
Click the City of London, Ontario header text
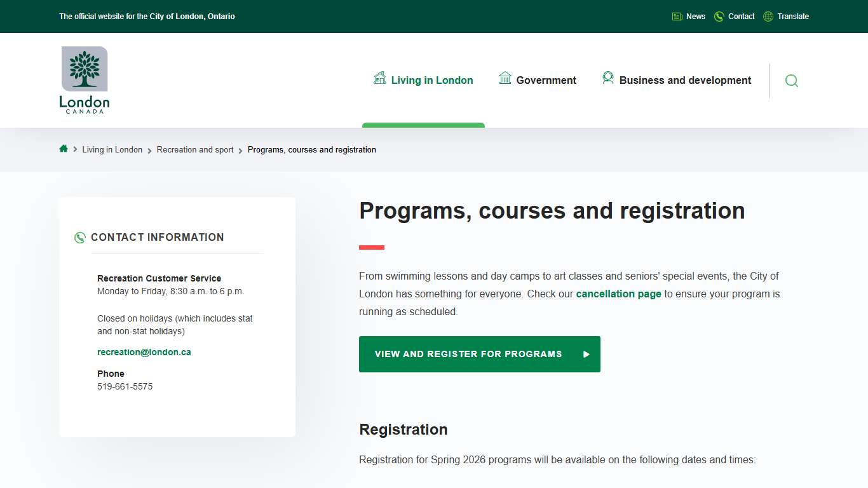pyautogui.click(x=191, y=17)
